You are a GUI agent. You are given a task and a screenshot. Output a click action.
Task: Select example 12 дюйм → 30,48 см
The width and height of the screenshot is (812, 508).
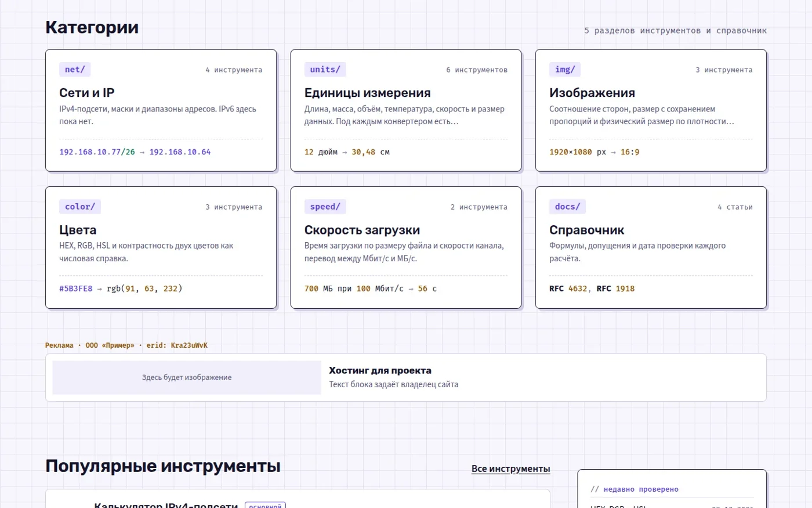pos(347,152)
